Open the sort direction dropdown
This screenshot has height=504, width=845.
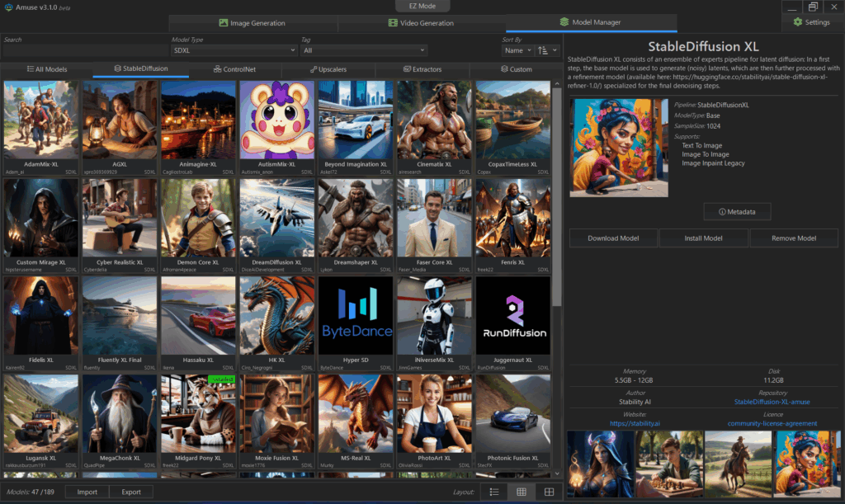[547, 50]
